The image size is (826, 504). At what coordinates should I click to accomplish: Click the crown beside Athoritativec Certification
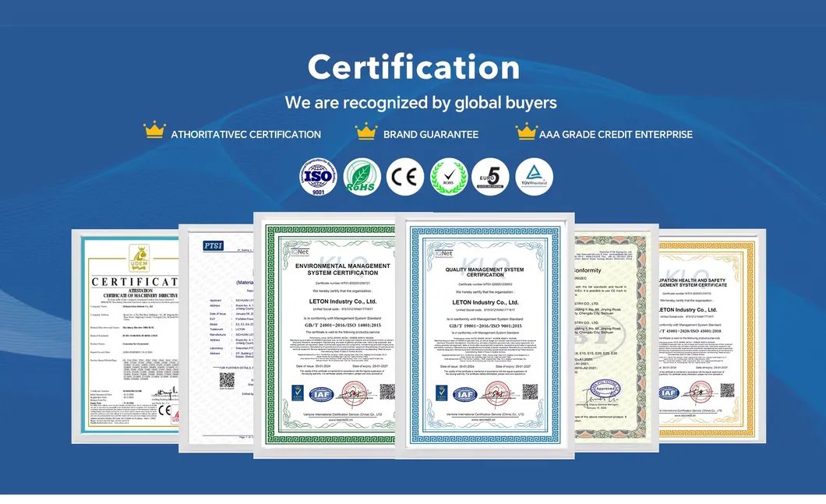pos(155,130)
